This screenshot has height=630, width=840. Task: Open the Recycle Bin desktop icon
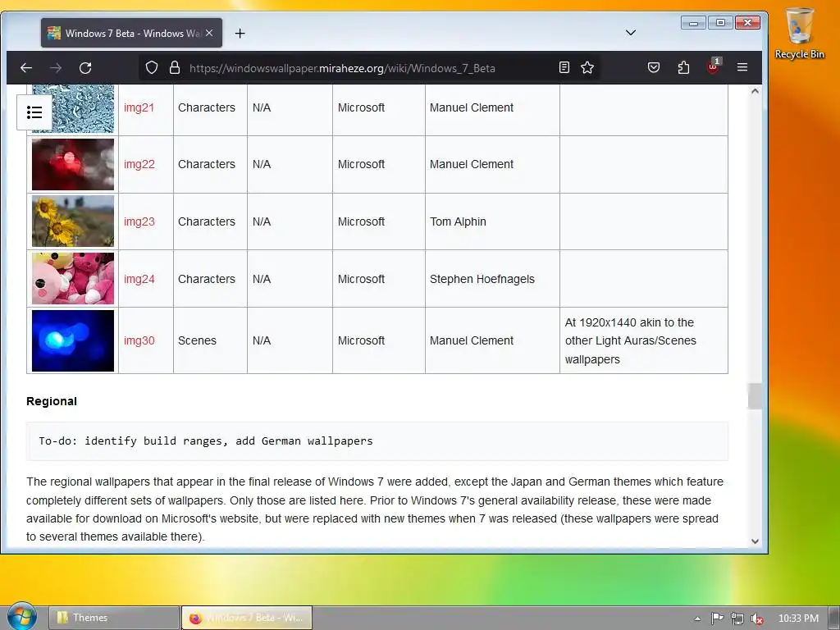pyautogui.click(x=799, y=33)
